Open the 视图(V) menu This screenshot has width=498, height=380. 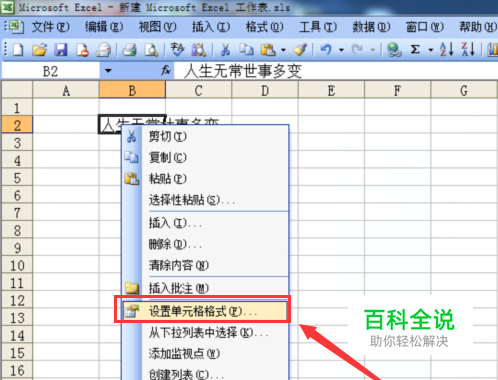point(157,27)
